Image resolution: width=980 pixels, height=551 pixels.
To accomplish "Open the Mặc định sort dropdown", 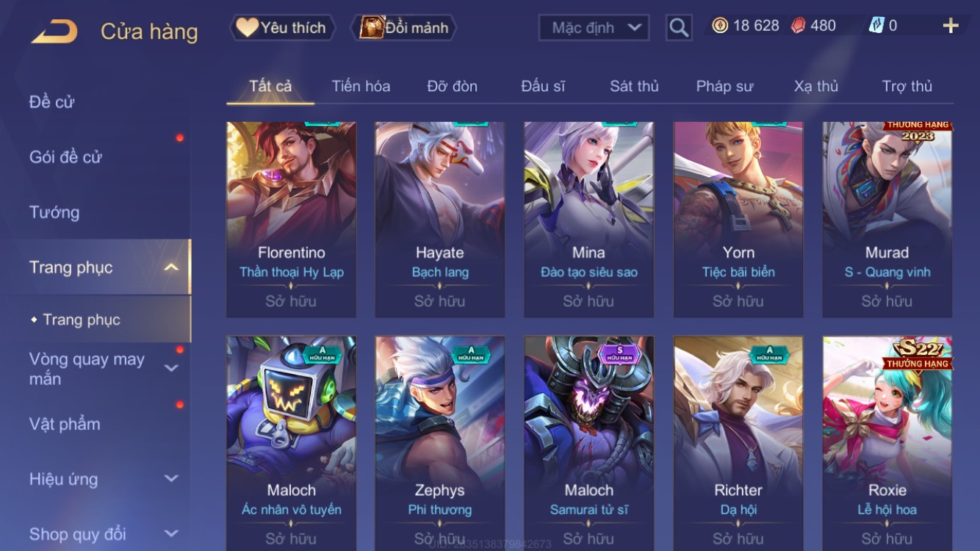I will (594, 28).
